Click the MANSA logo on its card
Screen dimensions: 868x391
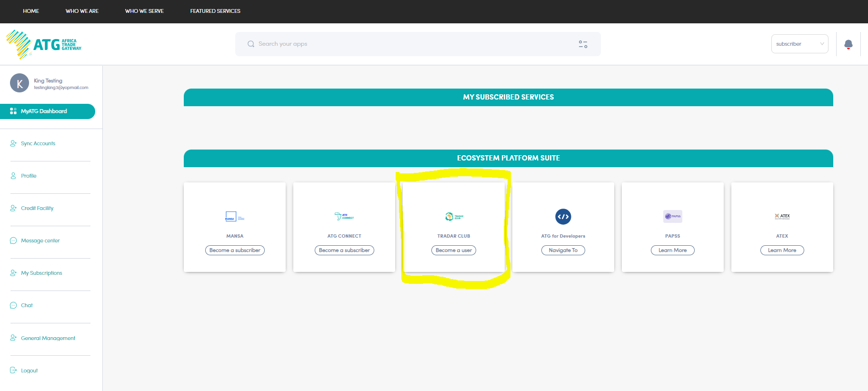(x=235, y=217)
